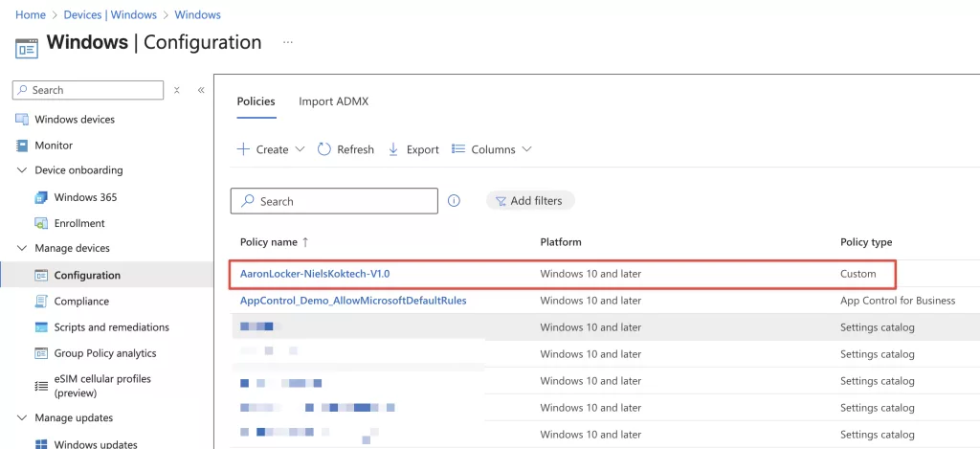The height and width of the screenshot is (449, 980).
Task: Collapse the Manage devices group
Action: pos(22,249)
